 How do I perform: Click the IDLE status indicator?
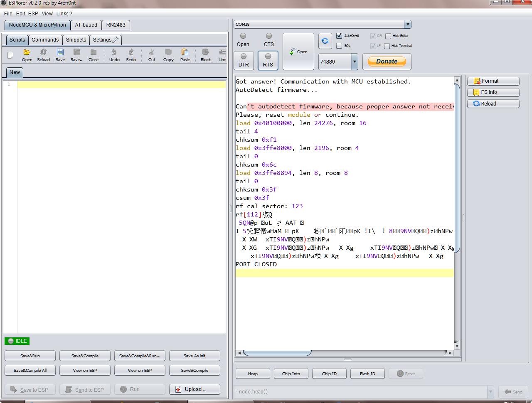tap(17, 341)
